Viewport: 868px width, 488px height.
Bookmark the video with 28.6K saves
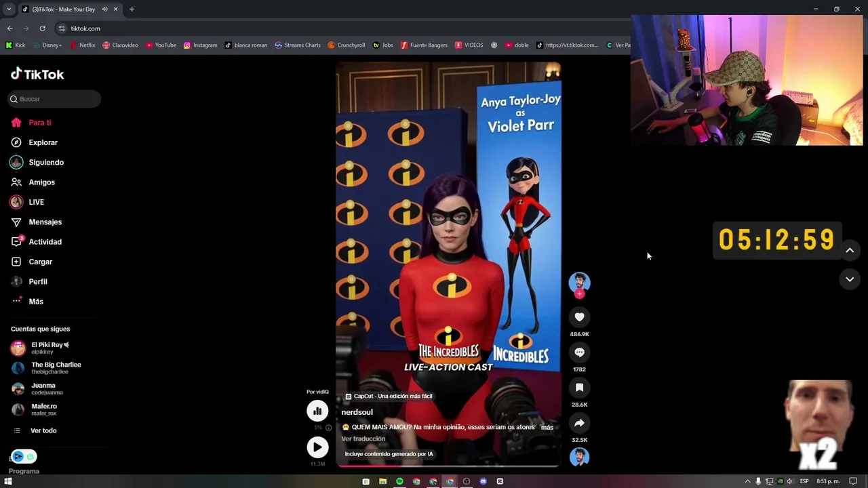tap(579, 388)
